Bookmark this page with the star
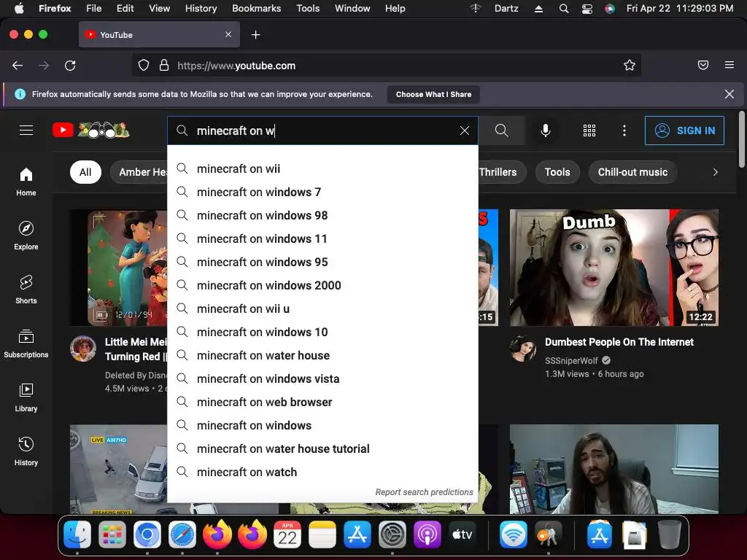This screenshot has height=560, width=747. pos(630,65)
